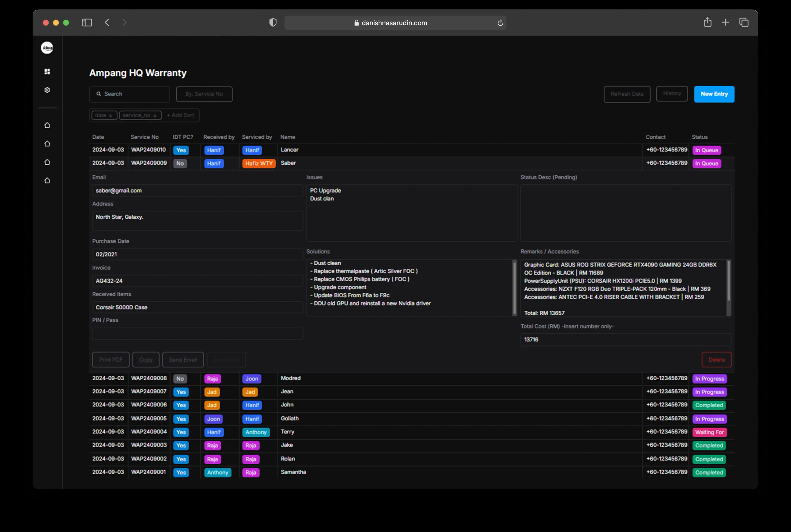
Task: Edit the Invoice field AG432-24
Action: pyautogui.click(x=198, y=281)
